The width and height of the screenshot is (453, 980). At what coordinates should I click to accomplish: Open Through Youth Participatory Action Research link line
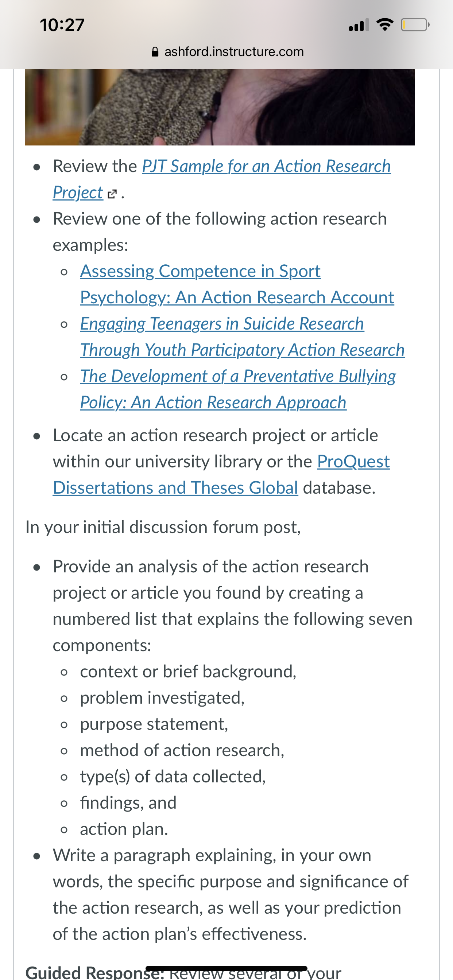(242, 350)
